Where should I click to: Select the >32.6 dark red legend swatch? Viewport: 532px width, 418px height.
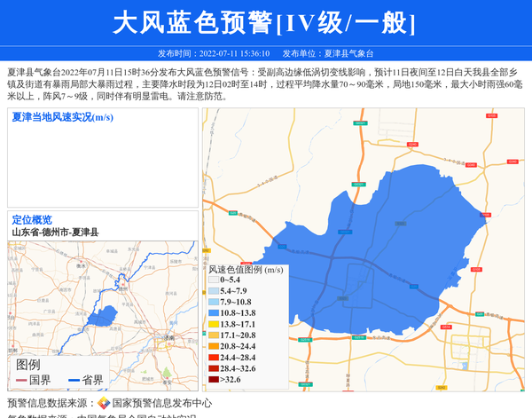tap(213, 380)
